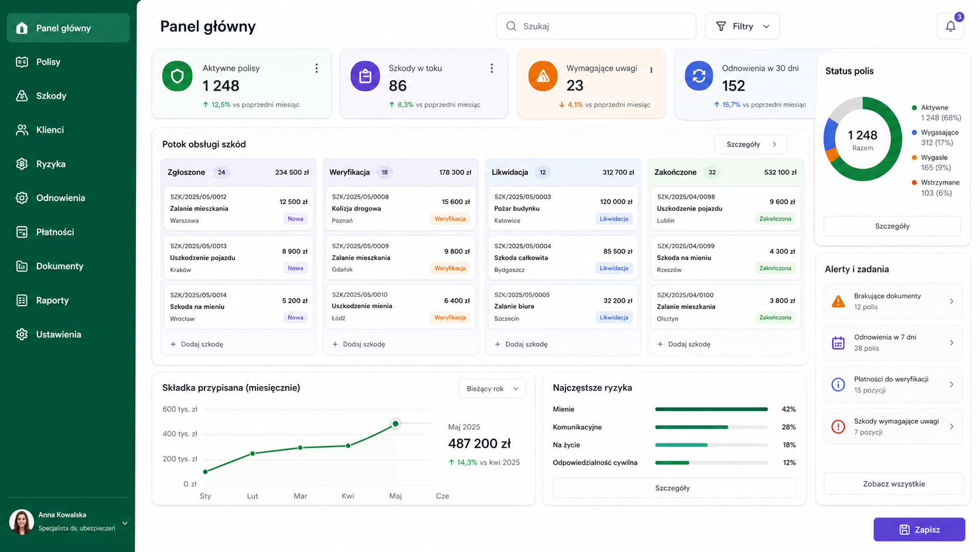
Task: Click the Klienci people icon in sidebar
Action: [22, 130]
